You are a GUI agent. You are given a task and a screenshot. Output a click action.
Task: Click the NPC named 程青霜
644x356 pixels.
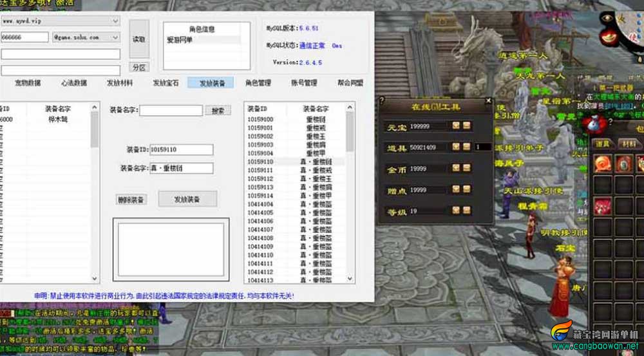[x=532, y=207]
